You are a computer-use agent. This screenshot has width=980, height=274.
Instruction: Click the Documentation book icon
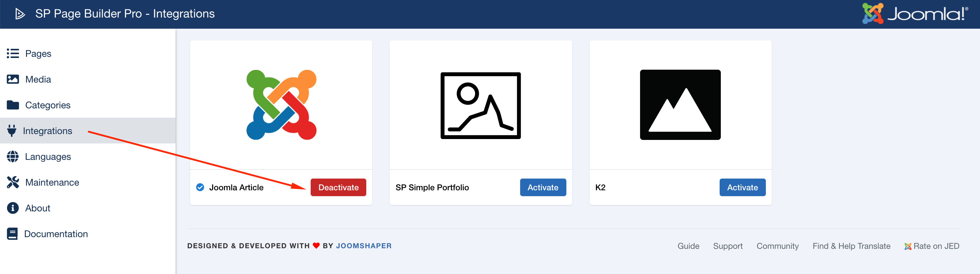click(12, 234)
